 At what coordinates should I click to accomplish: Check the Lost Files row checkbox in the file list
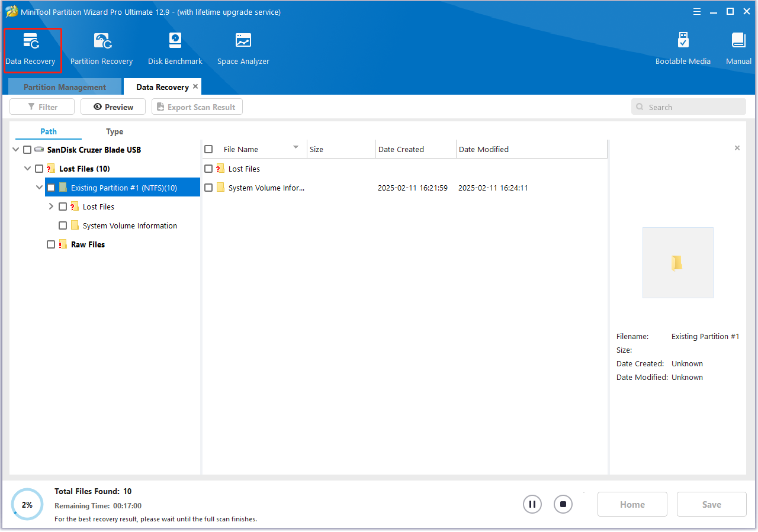pos(208,169)
